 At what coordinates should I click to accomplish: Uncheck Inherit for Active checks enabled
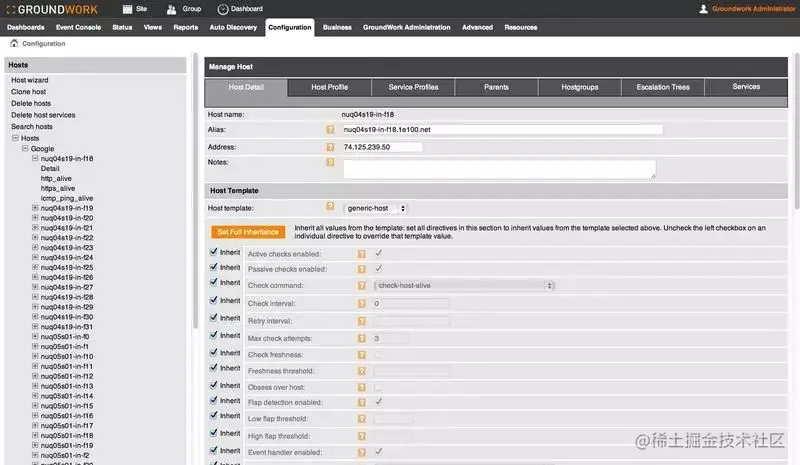tap(214, 252)
